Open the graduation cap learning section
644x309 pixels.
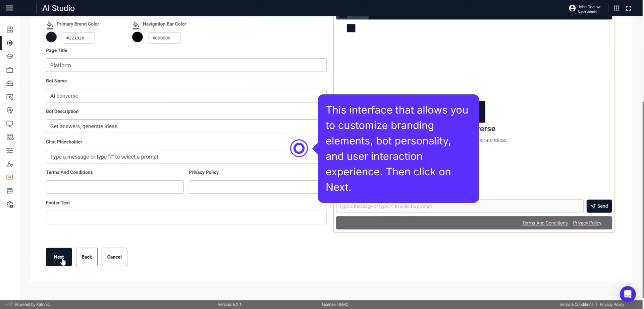click(10, 56)
